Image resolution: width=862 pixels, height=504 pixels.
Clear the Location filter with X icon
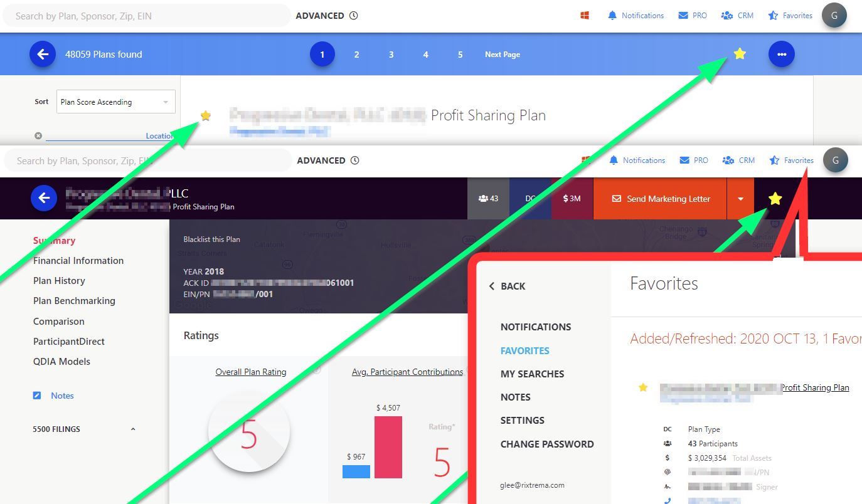pyautogui.click(x=38, y=135)
